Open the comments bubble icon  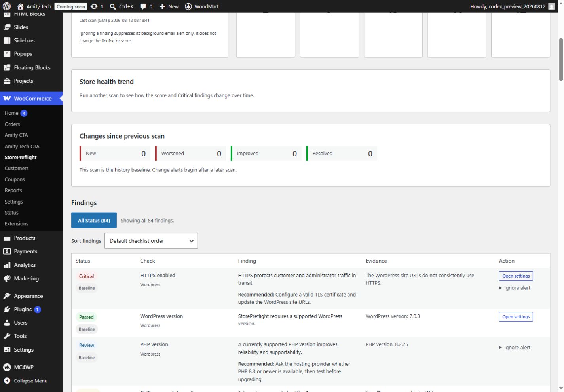pyautogui.click(x=143, y=6)
